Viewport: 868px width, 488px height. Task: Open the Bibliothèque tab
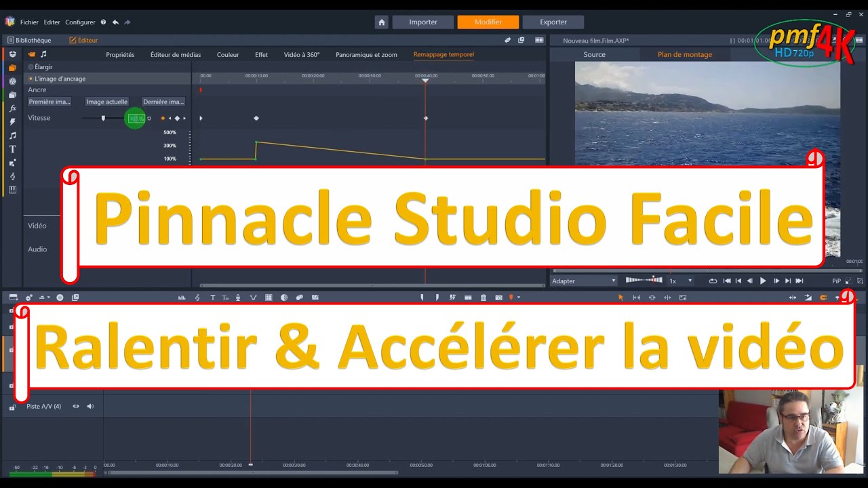[x=28, y=40]
